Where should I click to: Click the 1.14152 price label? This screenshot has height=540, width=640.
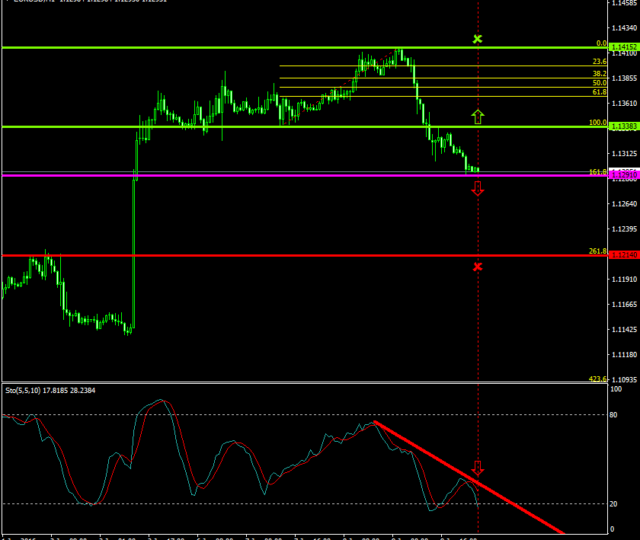click(x=624, y=47)
